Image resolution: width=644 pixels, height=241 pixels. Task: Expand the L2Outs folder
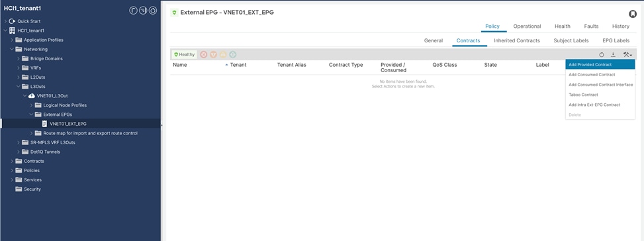tap(19, 77)
